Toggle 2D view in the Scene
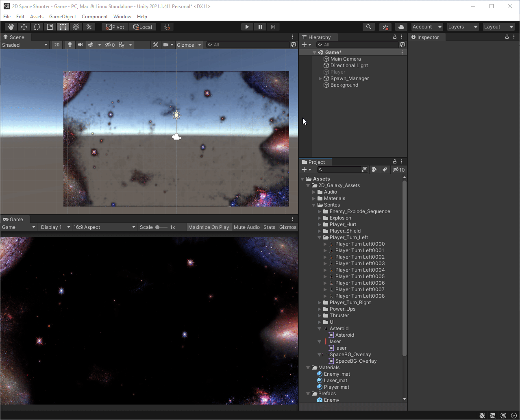The image size is (520, 420). coord(57,45)
